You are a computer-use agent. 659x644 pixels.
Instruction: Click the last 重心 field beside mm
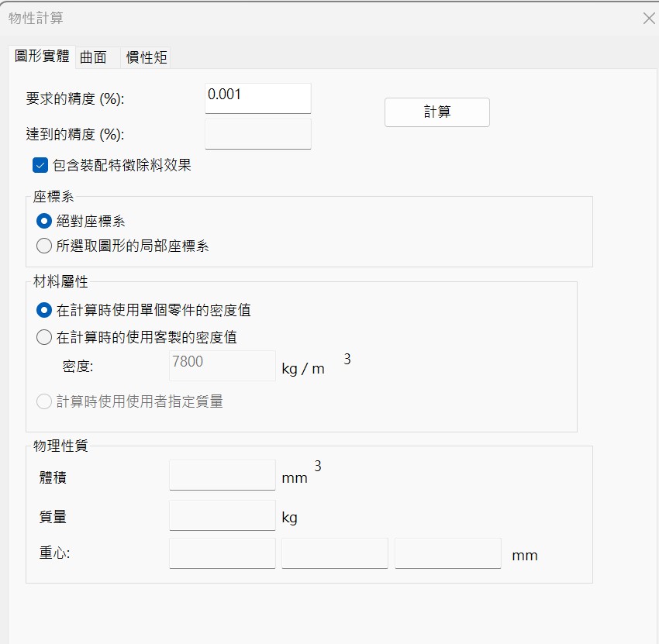(x=447, y=553)
